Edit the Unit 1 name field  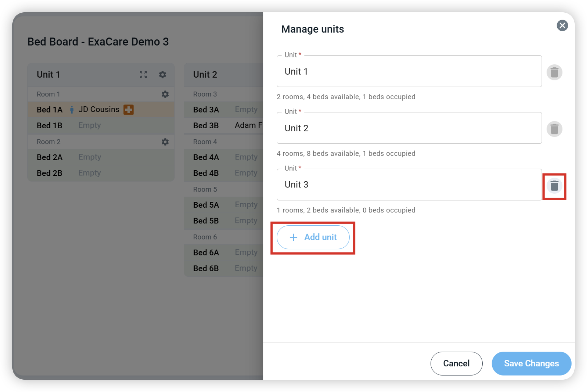[409, 71]
